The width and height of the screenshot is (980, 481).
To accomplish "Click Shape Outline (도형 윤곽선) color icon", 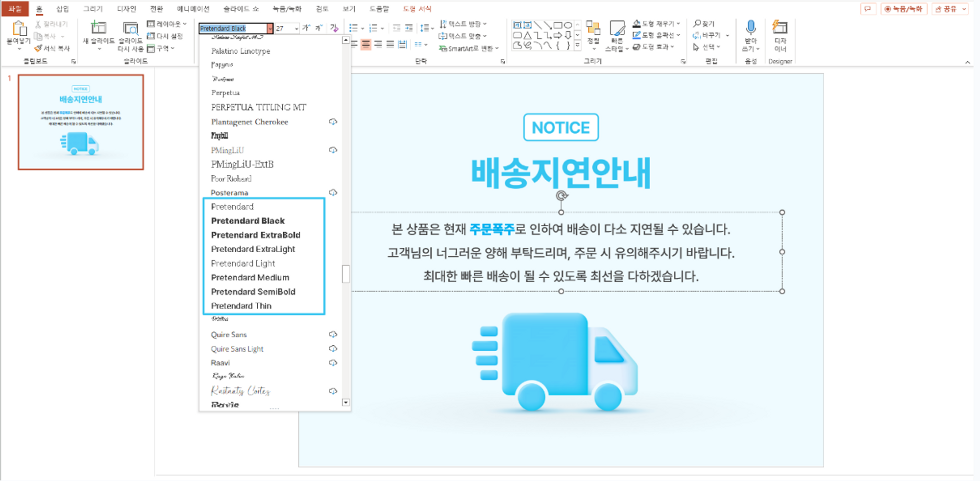I will (x=637, y=35).
